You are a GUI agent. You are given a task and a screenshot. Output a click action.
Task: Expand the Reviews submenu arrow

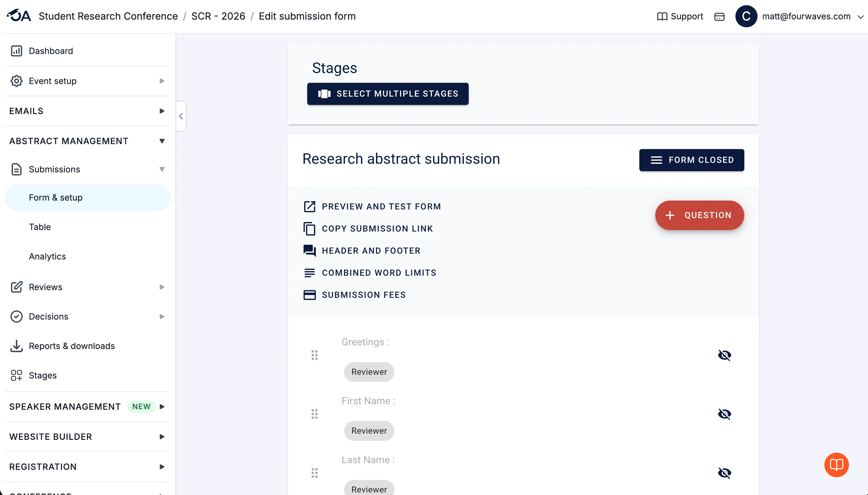point(162,287)
